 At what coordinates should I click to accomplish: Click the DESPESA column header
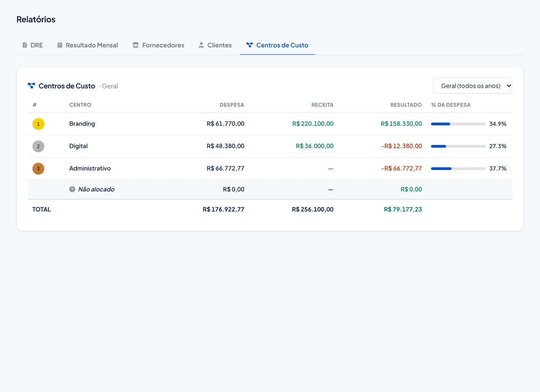tap(232, 105)
